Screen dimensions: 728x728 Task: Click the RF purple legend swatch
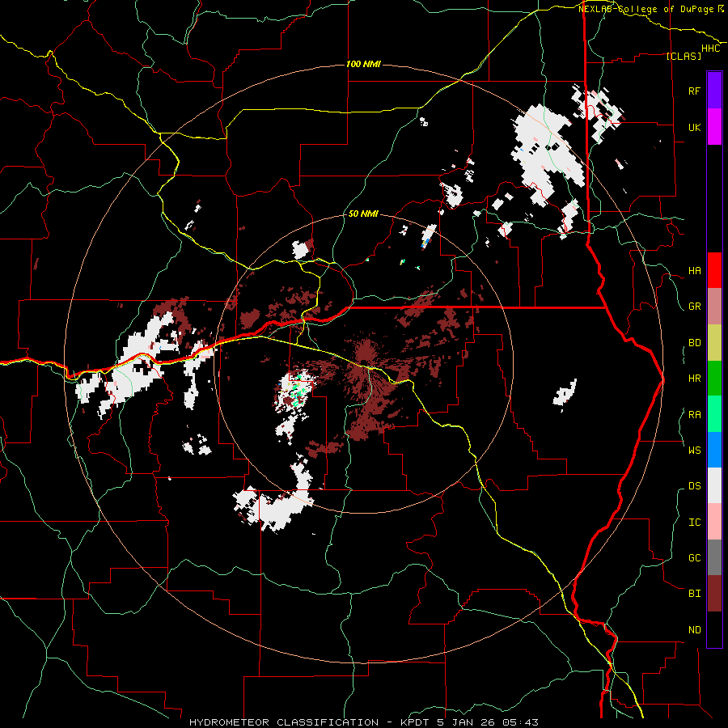[x=714, y=90]
